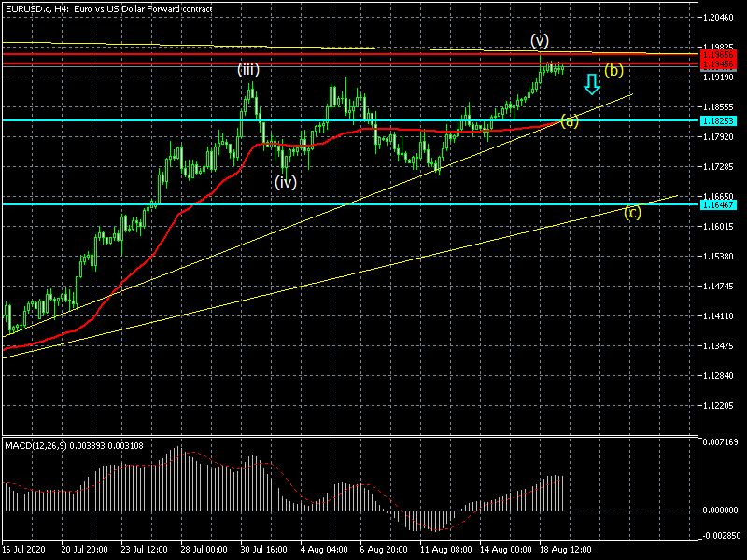747x560 pixels.
Task: Click the 18 Aug 12:00 time label
Action: pyautogui.click(x=565, y=550)
